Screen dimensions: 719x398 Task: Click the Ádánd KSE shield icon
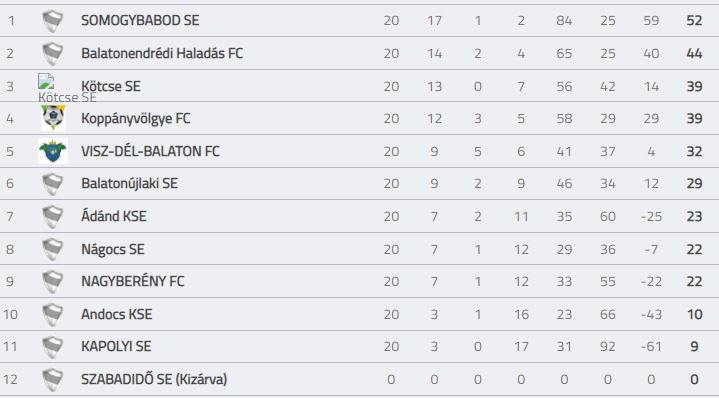[53, 216]
